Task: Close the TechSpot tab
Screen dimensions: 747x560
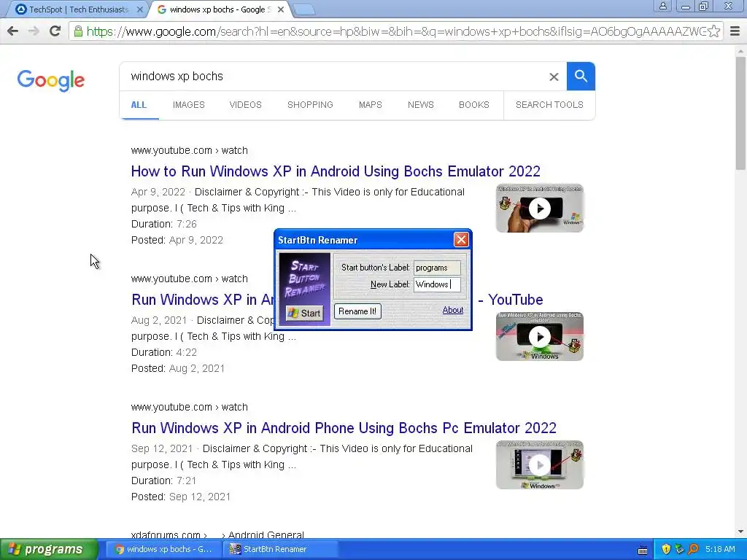Action: (139, 9)
